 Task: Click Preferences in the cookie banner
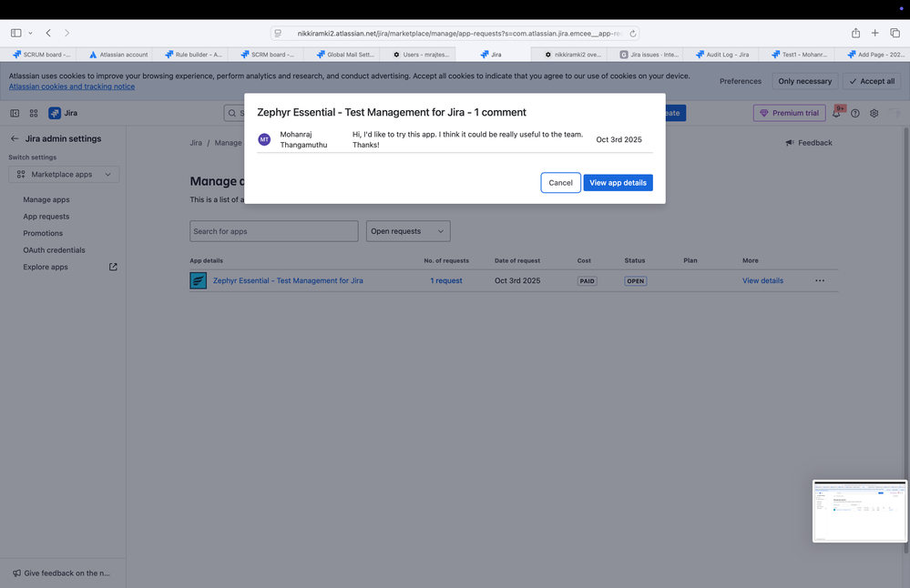click(740, 81)
